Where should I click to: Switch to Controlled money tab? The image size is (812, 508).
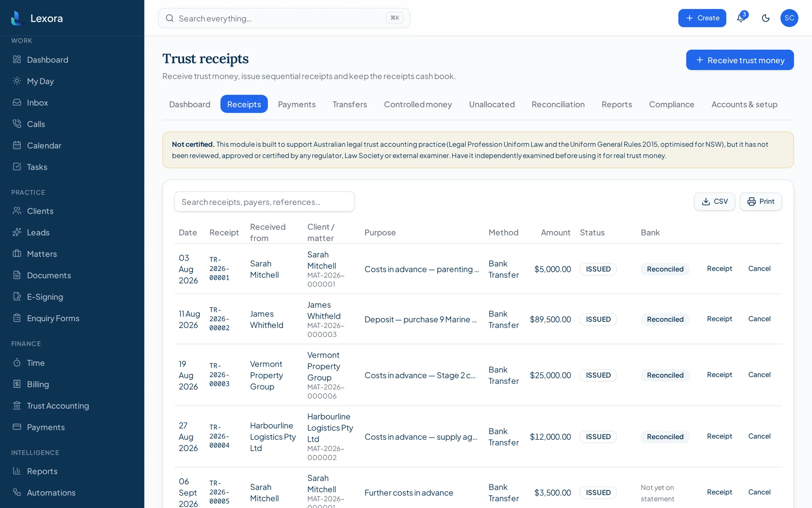pos(418,104)
